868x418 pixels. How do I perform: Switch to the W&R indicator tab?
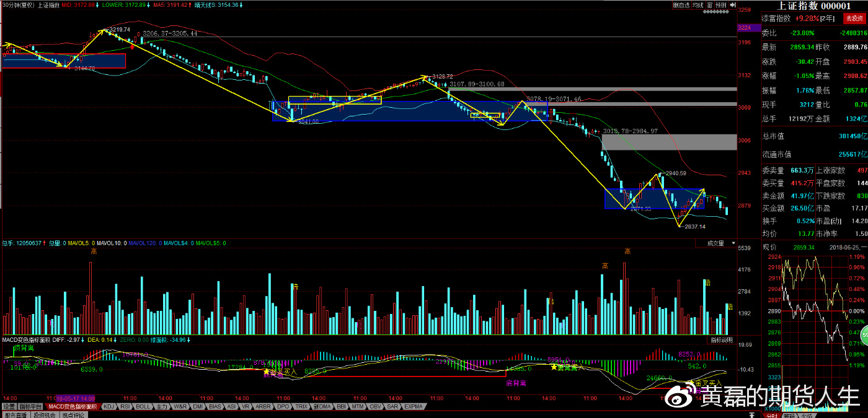[180, 406]
